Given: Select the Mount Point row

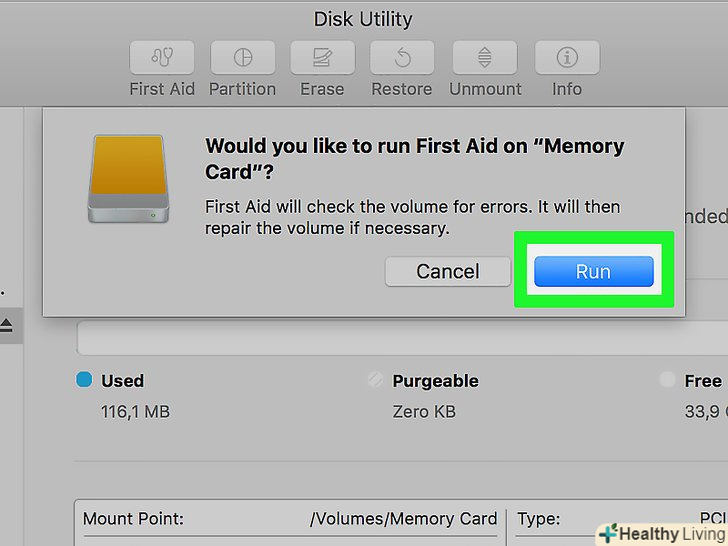Looking at the screenshot, I should click(290, 519).
